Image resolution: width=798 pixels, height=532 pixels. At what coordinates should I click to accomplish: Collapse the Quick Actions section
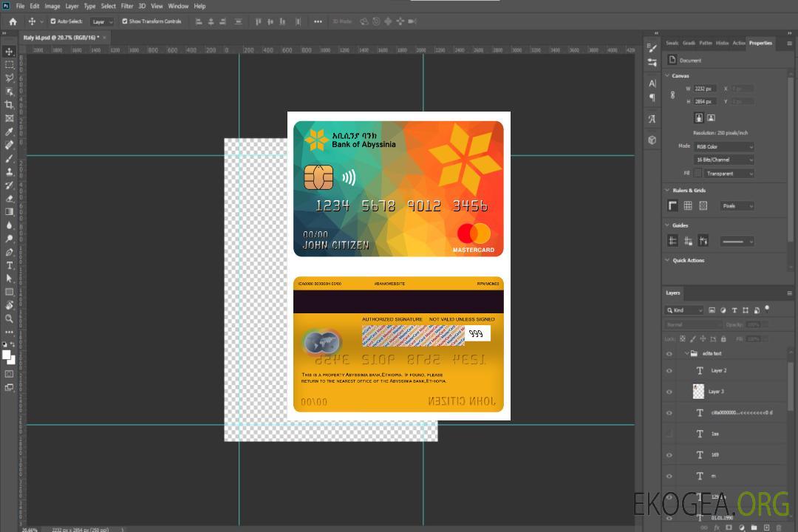[667, 260]
